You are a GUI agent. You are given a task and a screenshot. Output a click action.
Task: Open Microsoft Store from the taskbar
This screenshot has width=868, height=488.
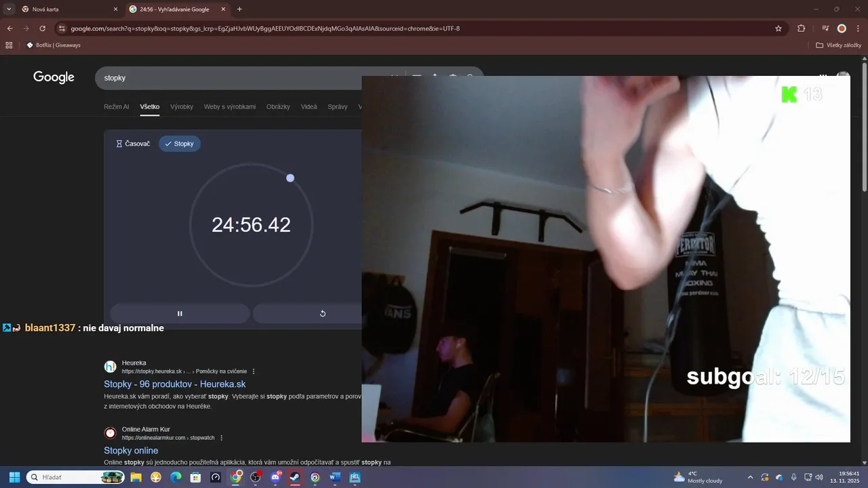coord(195,477)
